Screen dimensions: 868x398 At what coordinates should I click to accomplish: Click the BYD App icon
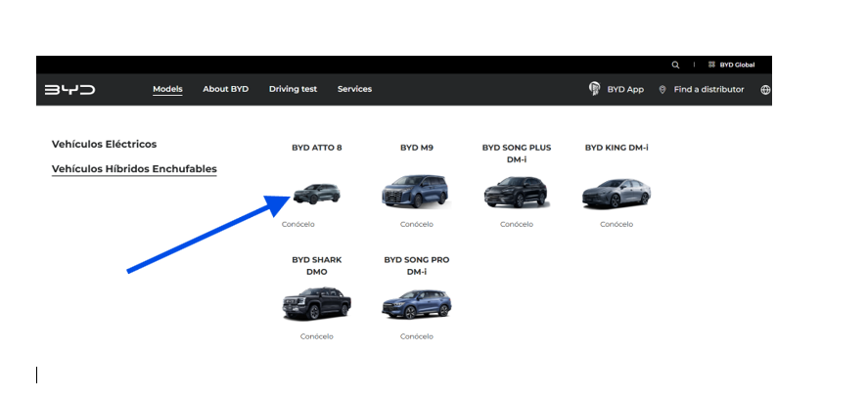[x=594, y=89]
